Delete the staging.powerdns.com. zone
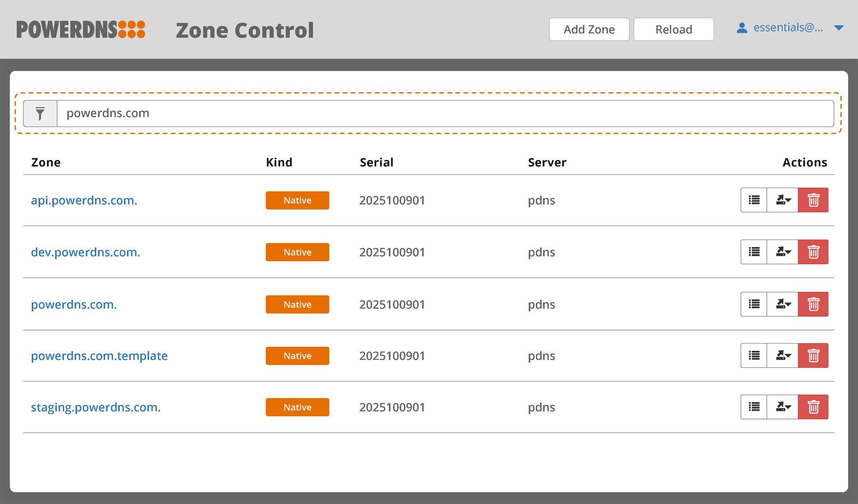Viewport: 858px width, 504px height. point(813,407)
